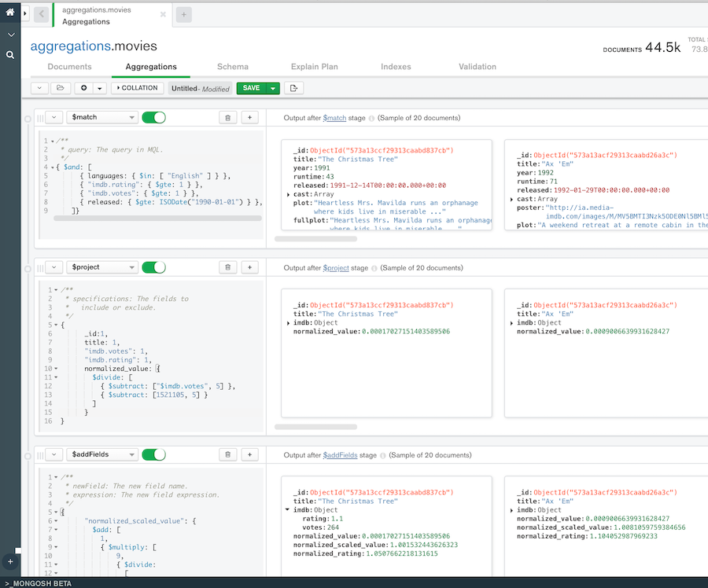Click info icon beside $match stage output
Image resolution: width=708 pixels, height=588 pixels.
pos(371,118)
